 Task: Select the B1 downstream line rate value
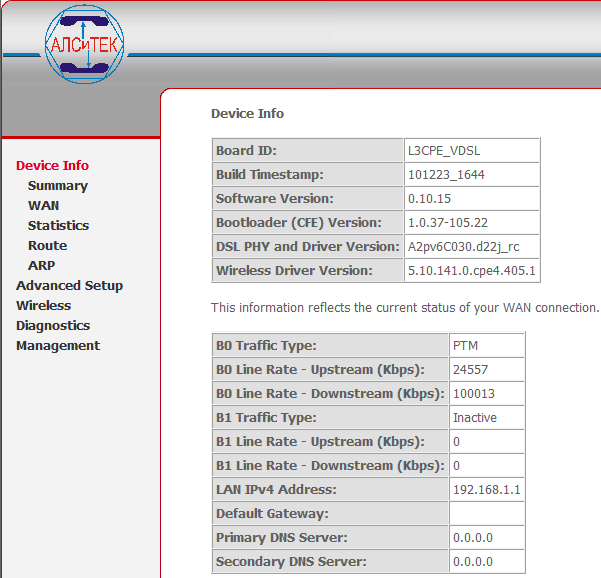pos(456,466)
